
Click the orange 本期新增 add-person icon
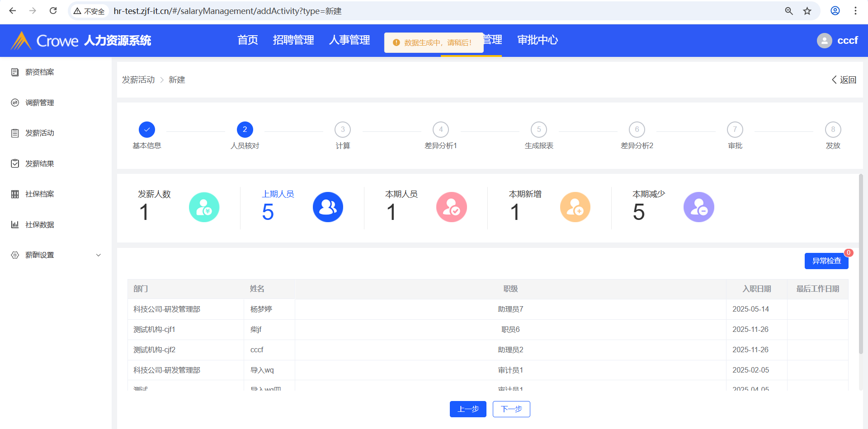pyautogui.click(x=575, y=207)
